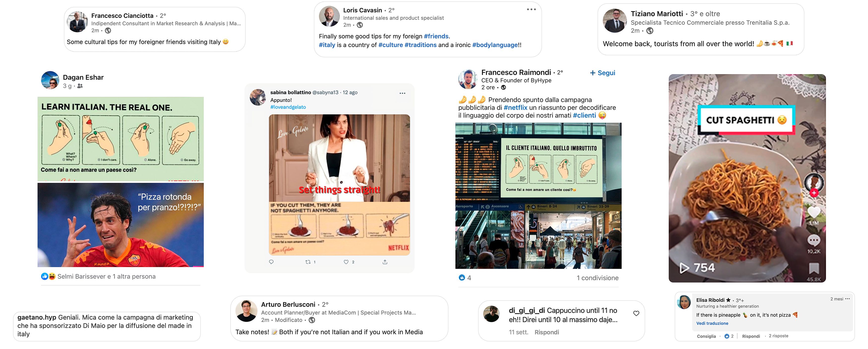Open the #loveandgelato hashtag

pyautogui.click(x=288, y=107)
